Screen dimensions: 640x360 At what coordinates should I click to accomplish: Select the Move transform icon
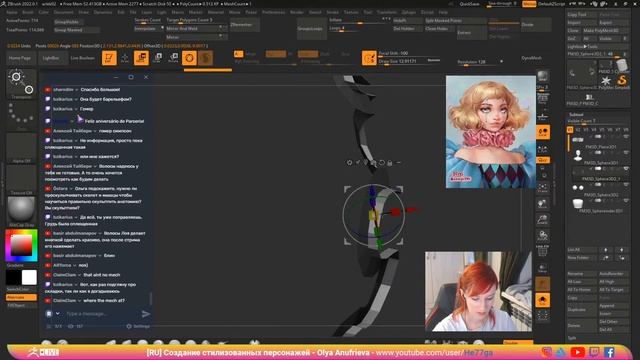pos(141,58)
